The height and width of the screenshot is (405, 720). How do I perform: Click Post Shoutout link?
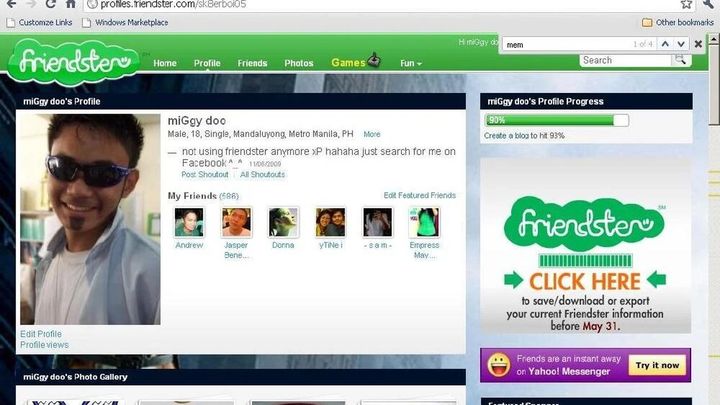[x=204, y=174]
